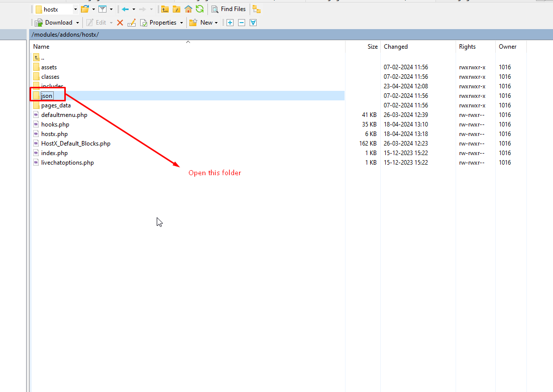This screenshot has width=553, height=392.
Task: Sort by the Name column header
Action: (41, 47)
